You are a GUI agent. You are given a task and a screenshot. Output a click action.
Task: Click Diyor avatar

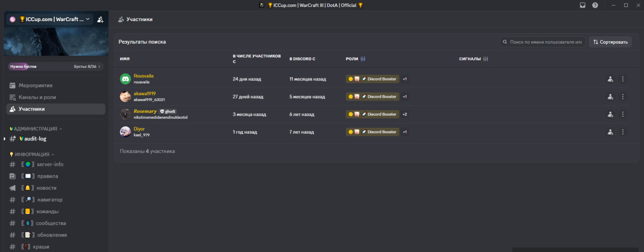(125, 132)
